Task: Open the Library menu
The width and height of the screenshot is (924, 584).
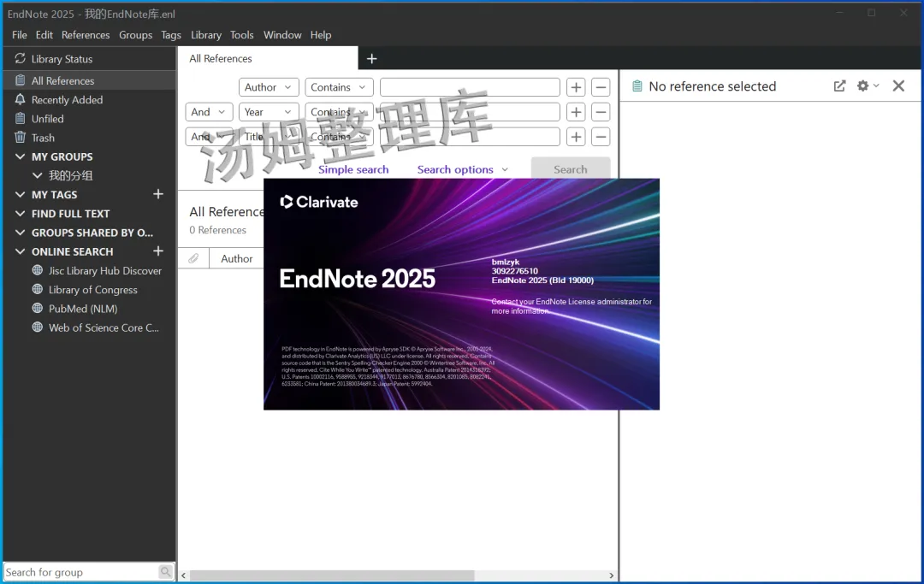Action: point(205,35)
